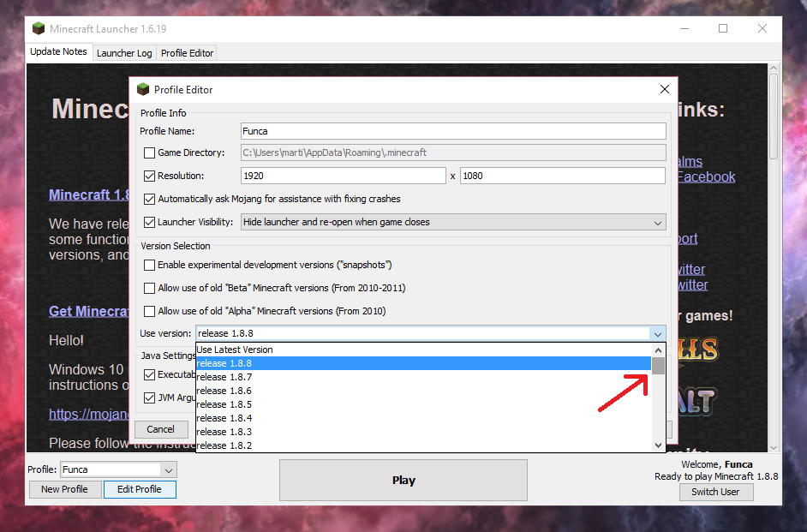Click the version list scrollbar thumb
Image resolution: width=807 pixels, height=532 pixels.
658,367
